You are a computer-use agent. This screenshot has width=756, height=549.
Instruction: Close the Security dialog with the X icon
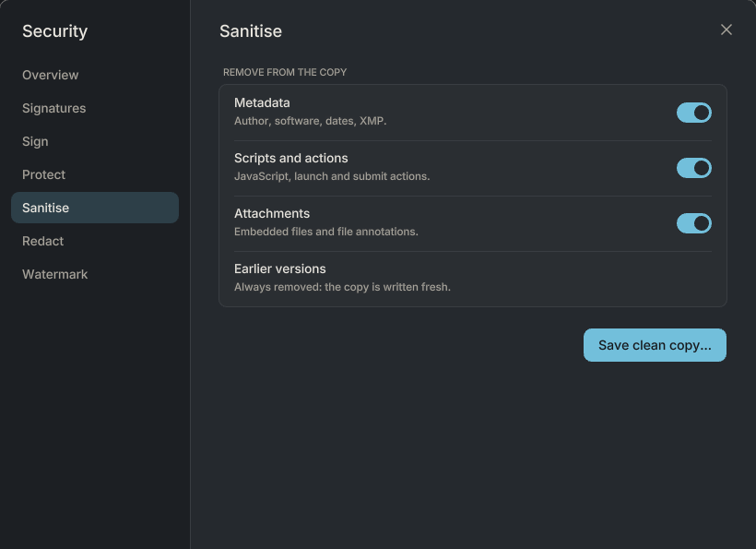[726, 30]
